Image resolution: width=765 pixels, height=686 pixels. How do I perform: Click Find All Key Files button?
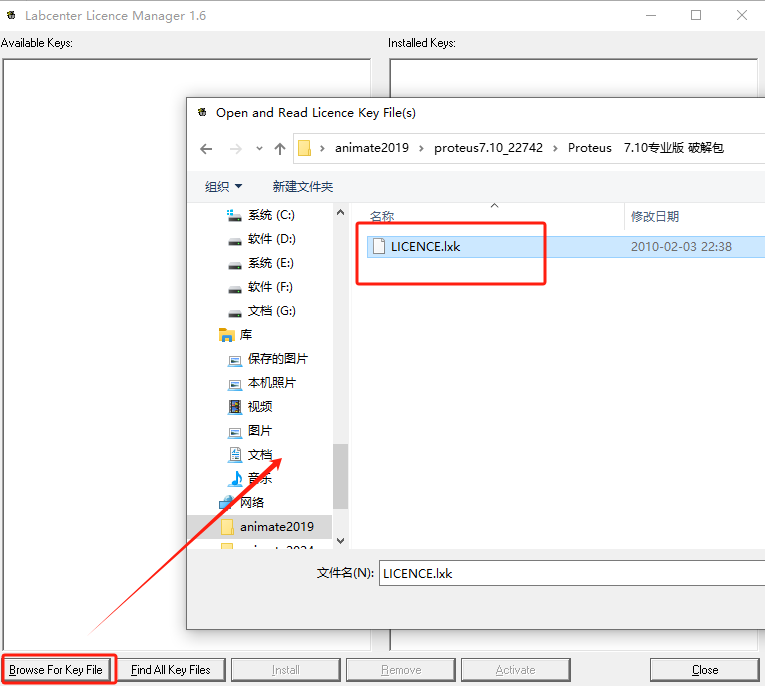coord(171,669)
